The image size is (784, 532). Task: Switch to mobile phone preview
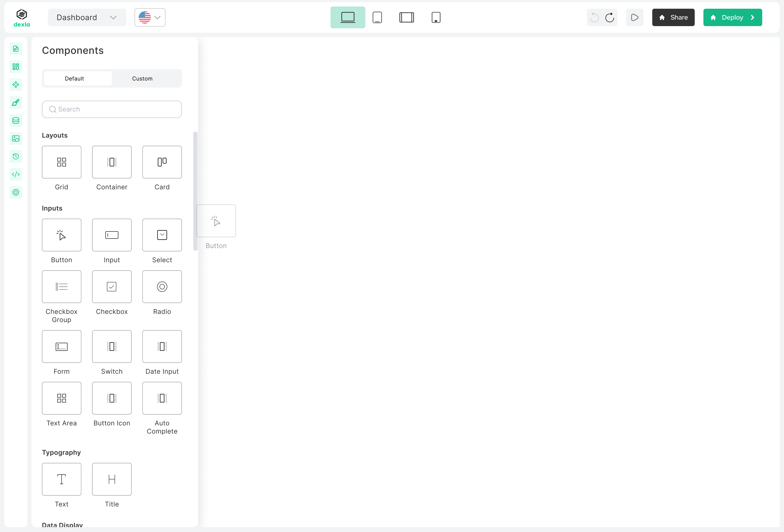pos(436,17)
